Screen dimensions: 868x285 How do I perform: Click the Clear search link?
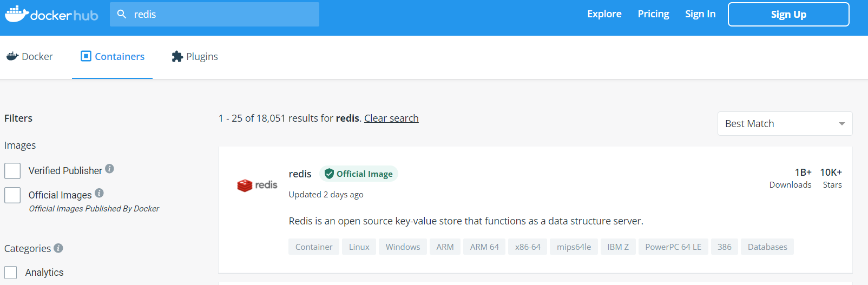pos(391,118)
